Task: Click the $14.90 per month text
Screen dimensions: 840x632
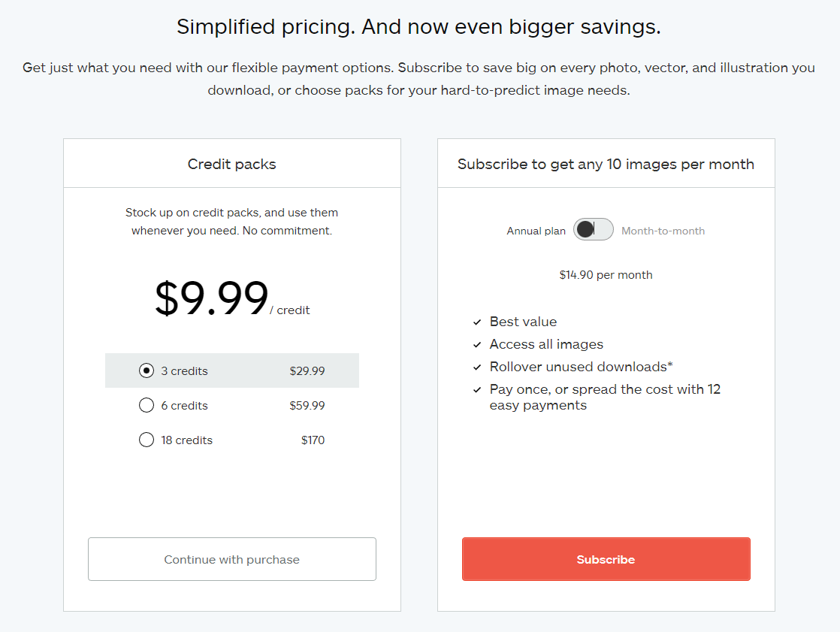Action: pos(606,275)
